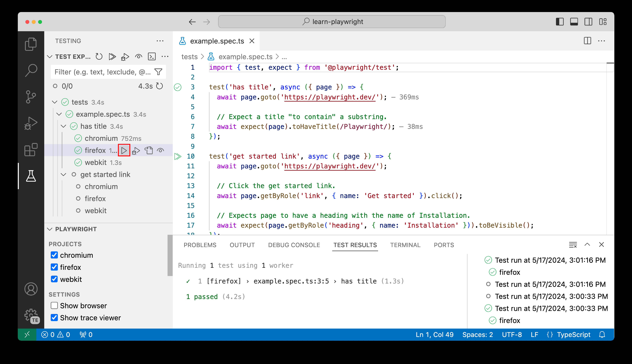The image size is (632, 364).
Task: Click the ports forwarded status item
Action: [x=86, y=335]
